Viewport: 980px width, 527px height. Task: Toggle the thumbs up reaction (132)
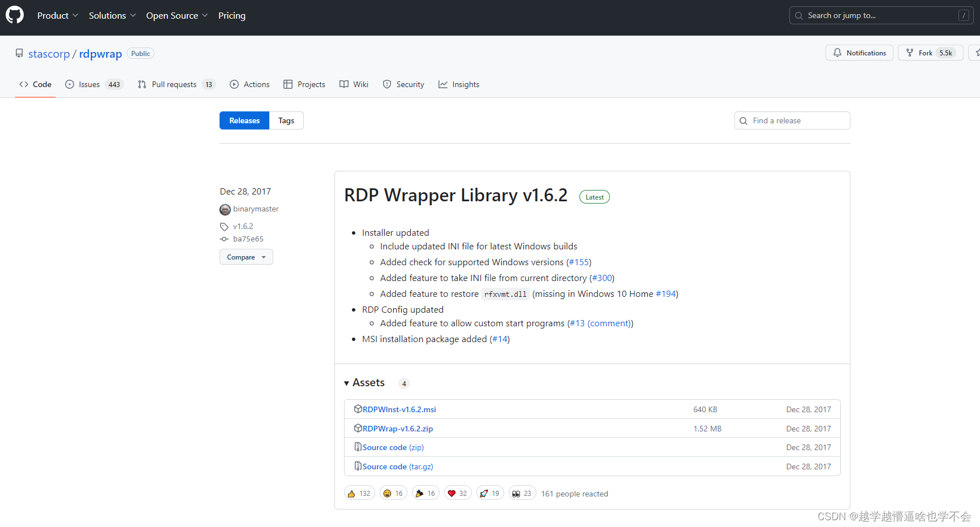point(359,494)
